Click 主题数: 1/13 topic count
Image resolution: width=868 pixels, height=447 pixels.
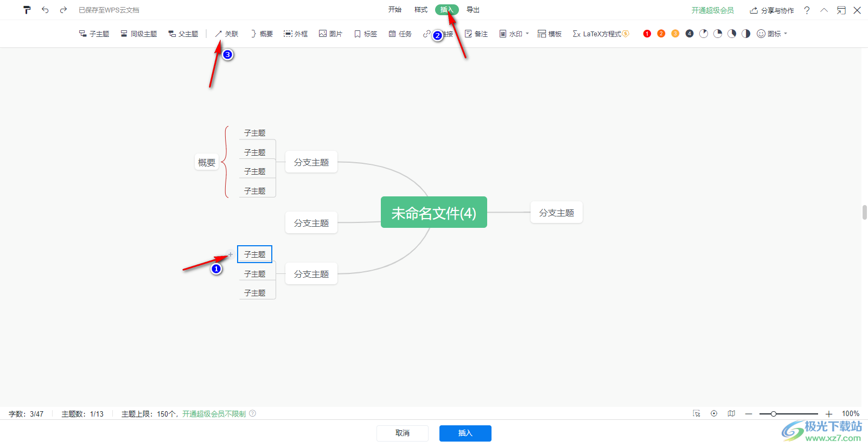(82, 414)
